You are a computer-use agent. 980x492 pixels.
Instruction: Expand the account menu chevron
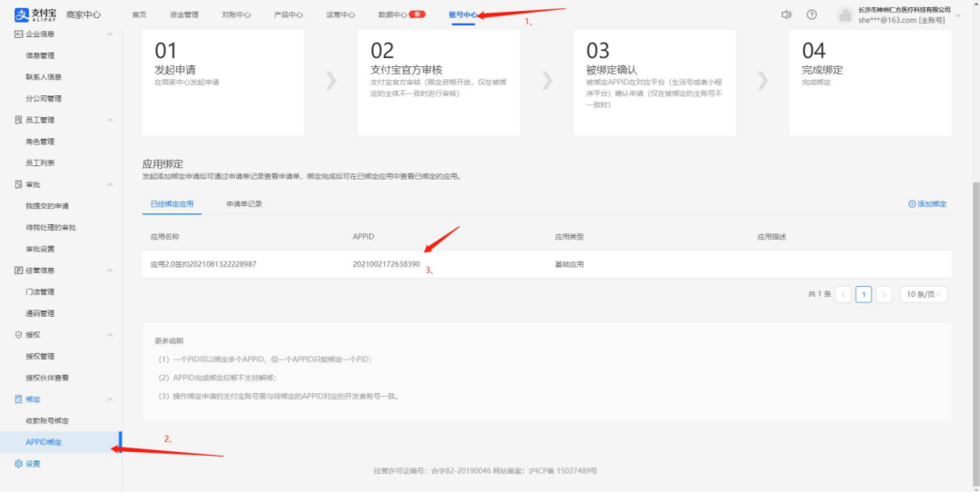959,15
